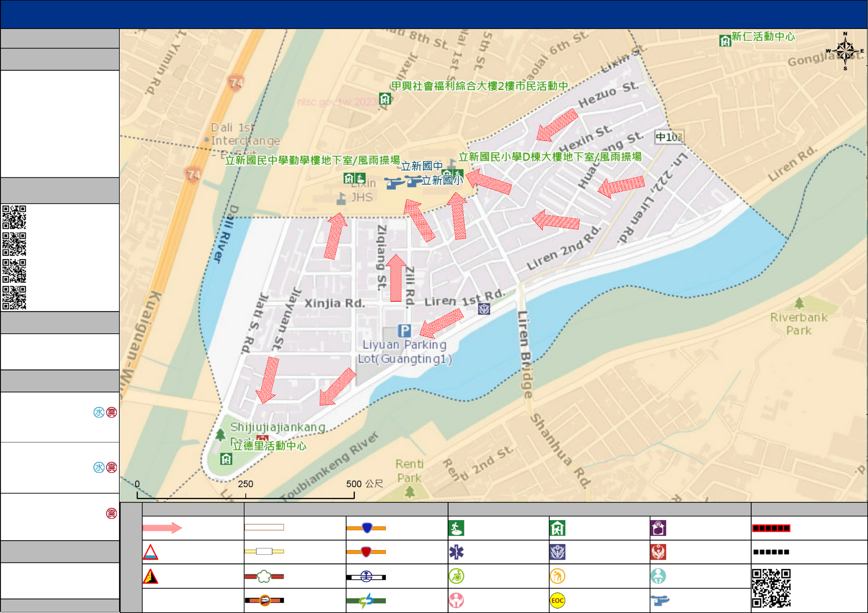
Task: Click the QR code in the legend
Action: pos(771,588)
